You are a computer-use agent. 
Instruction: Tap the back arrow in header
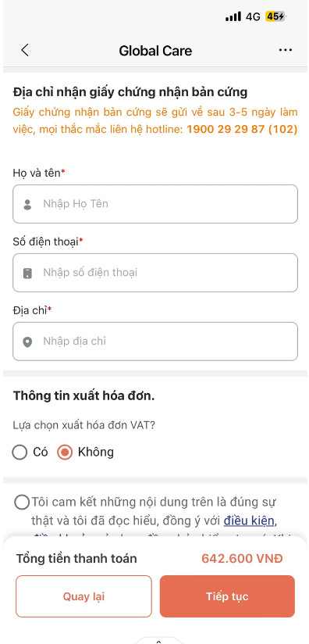coord(25,50)
